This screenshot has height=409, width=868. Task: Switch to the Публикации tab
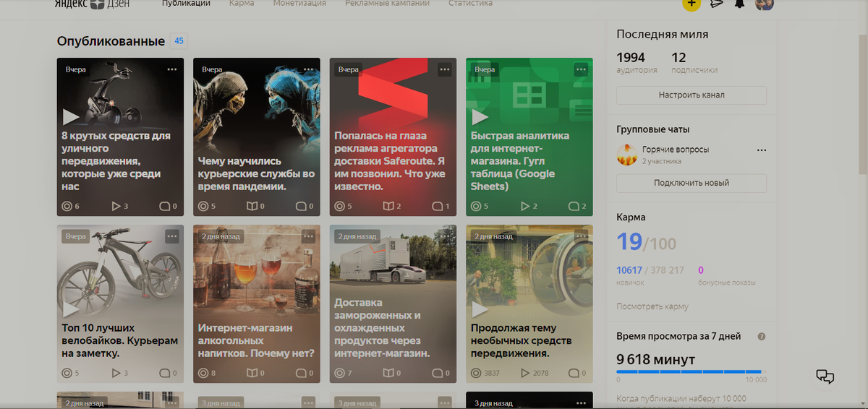point(187,4)
